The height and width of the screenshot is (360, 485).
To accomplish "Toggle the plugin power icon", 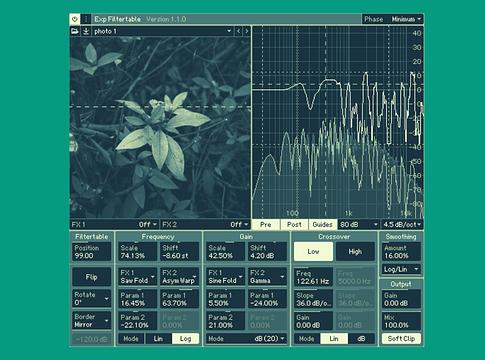I will [75, 19].
